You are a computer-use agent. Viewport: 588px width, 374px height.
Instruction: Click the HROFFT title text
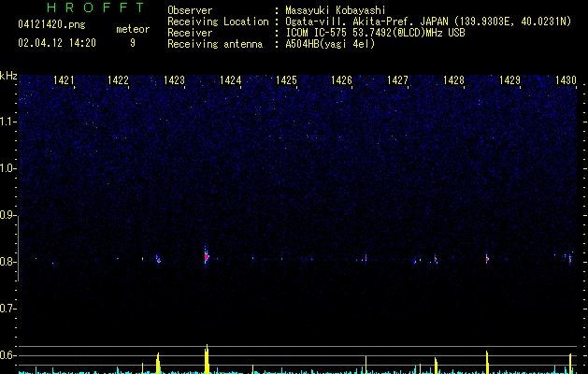pos(96,7)
